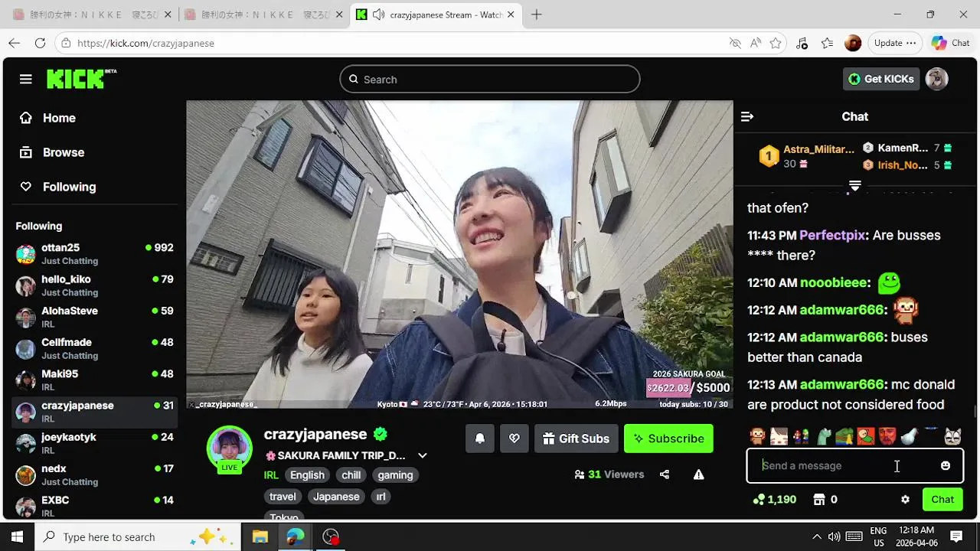Select the crazyjapanese Stream browser tab
Image resolution: width=980 pixels, height=551 pixels.
(x=436, y=15)
